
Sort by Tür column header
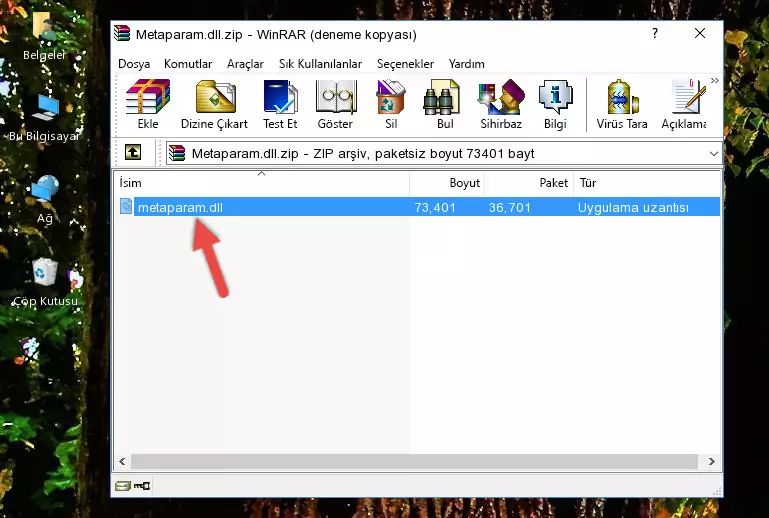tap(647, 182)
